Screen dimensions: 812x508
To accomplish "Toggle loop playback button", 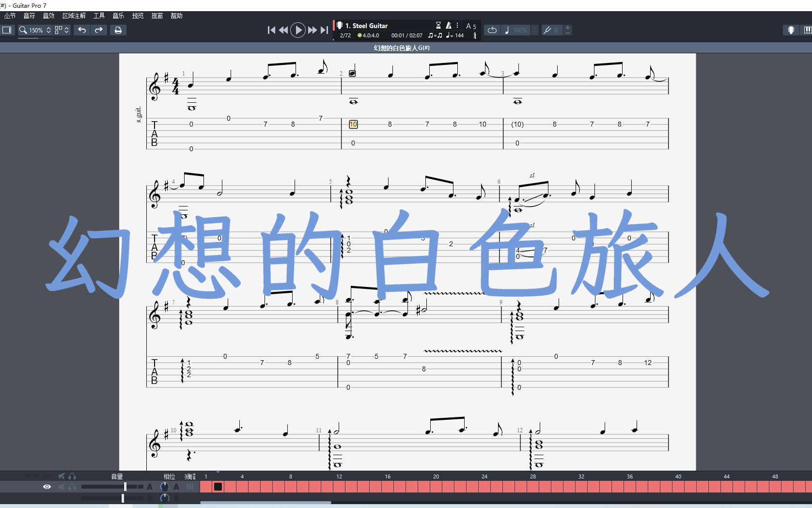I will pos(492,30).
